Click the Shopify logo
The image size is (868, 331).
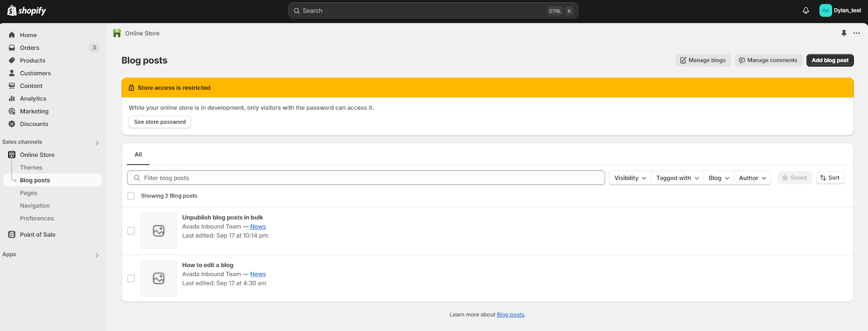tap(27, 10)
